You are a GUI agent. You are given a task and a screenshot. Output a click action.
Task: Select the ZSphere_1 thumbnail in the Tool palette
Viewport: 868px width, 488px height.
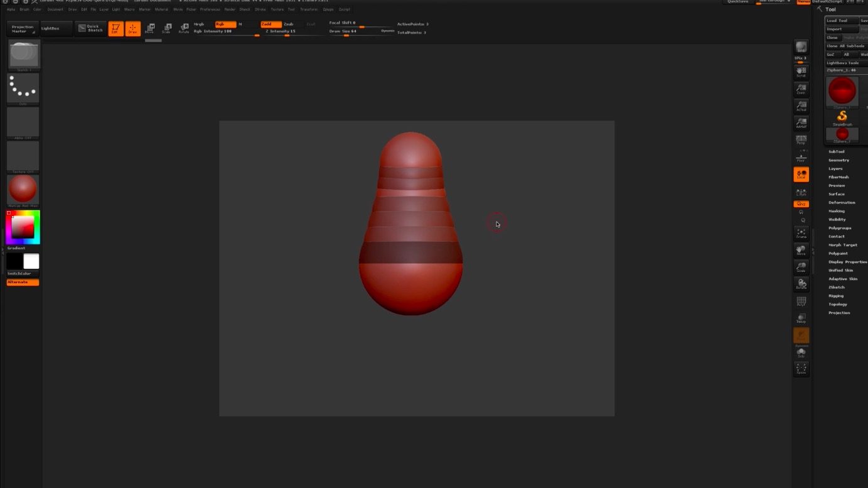pyautogui.click(x=842, y=91)
